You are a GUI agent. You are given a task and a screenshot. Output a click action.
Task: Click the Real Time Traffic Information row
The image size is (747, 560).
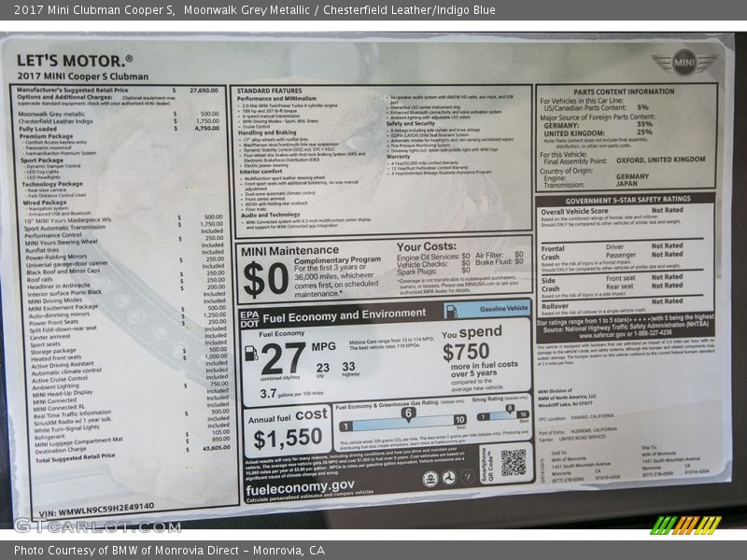click(132, 413)
